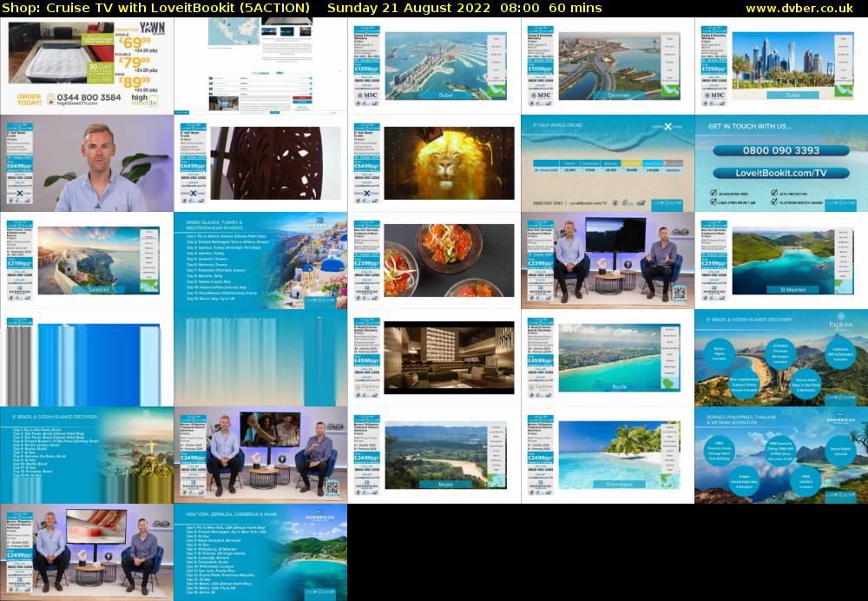This screenshot has height=601, width=868.
Task: Open the salad bowls food frame
Action: pyautogui.click(x=435, y=261)
